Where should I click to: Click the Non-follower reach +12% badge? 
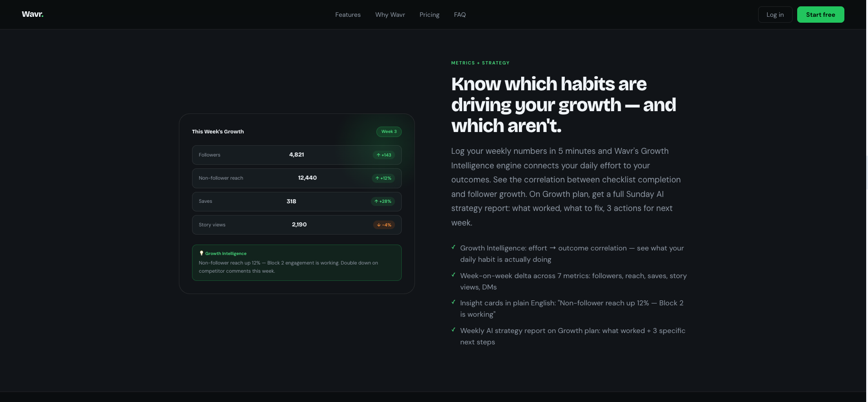tap(383, 178)
